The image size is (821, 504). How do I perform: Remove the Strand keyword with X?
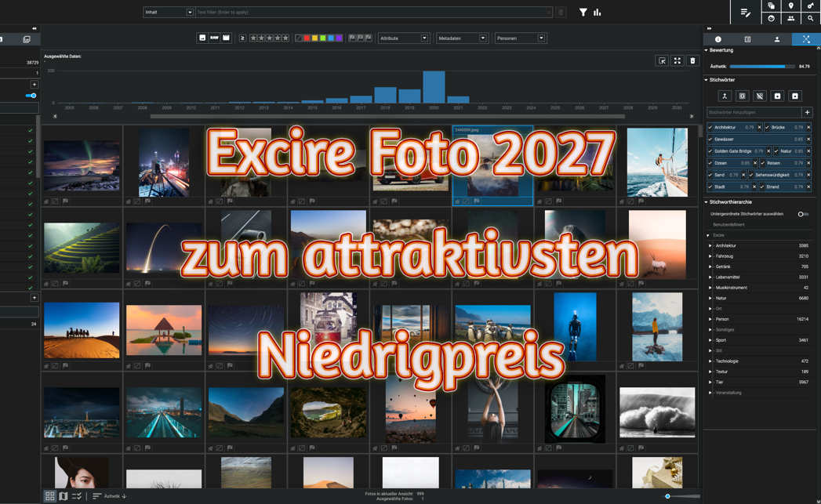pyautogui.click(x=808, y=187)
